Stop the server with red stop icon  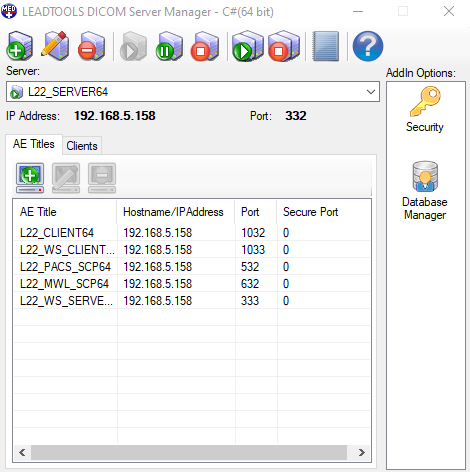(205, 46)
